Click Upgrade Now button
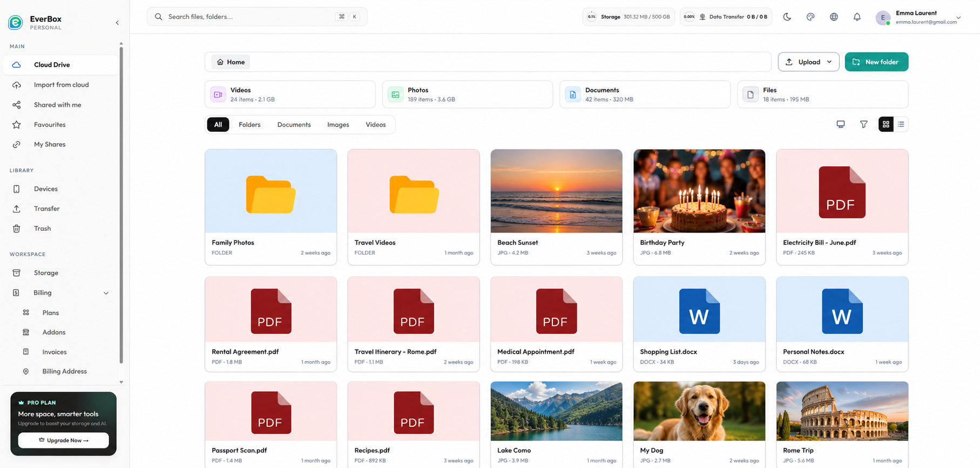The image size is (980, 468). (63, 440)
